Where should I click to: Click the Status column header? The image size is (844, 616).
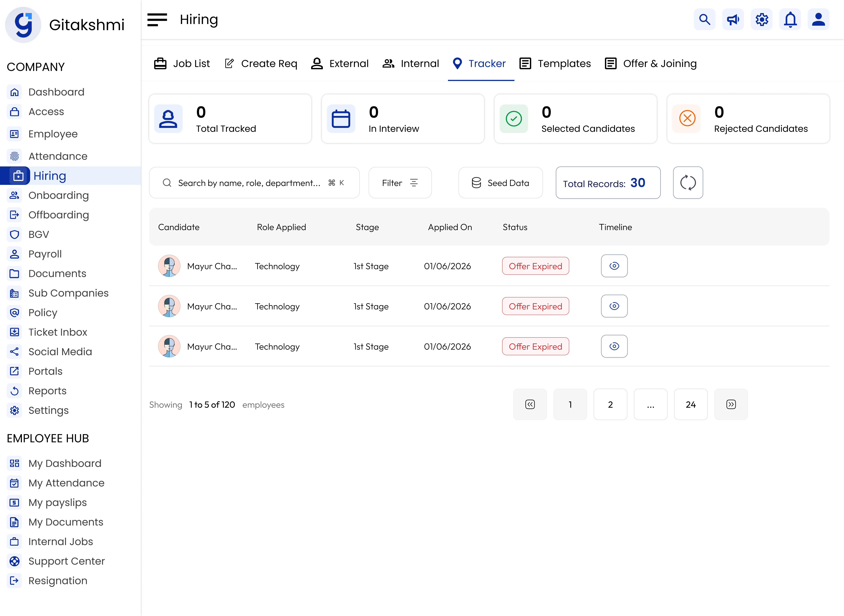click(x=515, y=227)
